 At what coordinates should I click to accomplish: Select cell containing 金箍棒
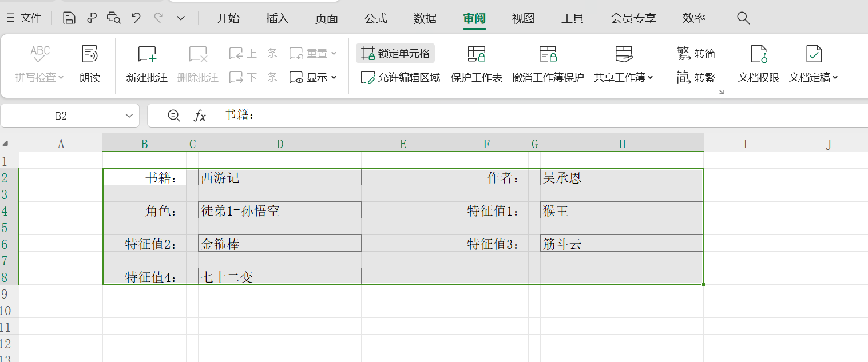pos(280,244)
